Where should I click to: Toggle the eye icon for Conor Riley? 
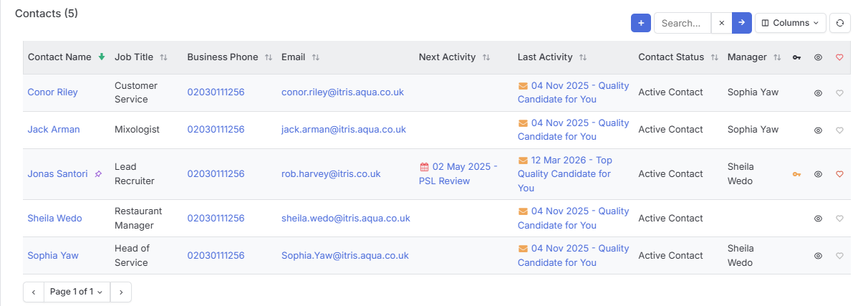tap(818, 92)
